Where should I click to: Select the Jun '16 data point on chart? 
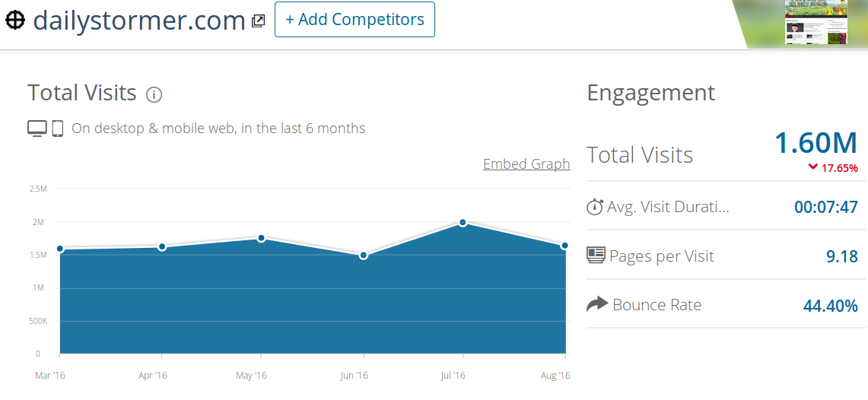click(x=364, y=255)
